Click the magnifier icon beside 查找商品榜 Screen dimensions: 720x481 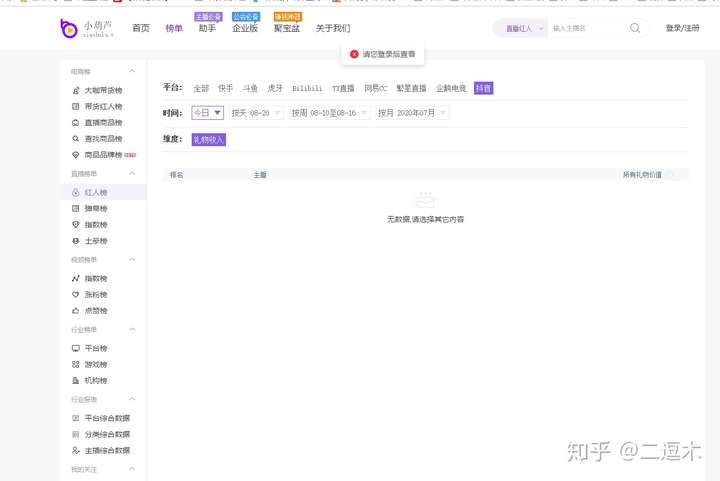[76, 139]
